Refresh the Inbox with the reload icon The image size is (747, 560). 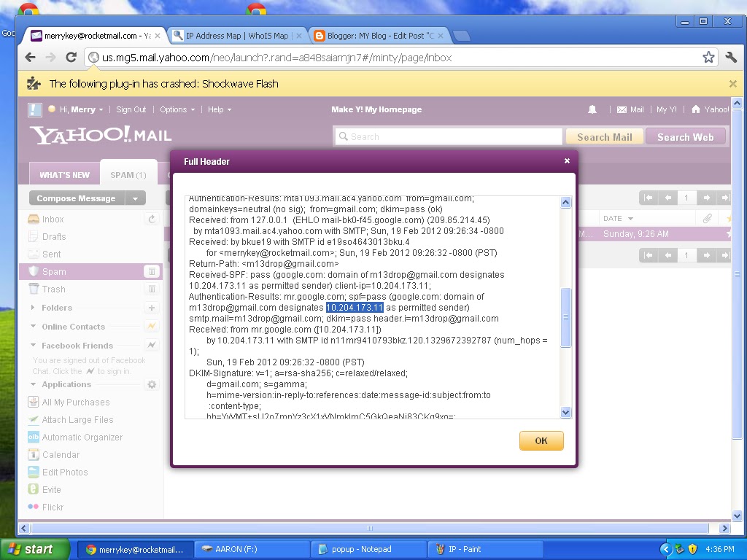[x=152, y=219]
